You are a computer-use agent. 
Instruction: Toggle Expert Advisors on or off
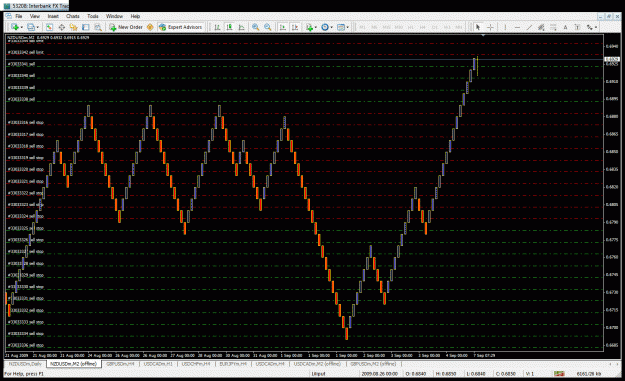tap(181, 27)
